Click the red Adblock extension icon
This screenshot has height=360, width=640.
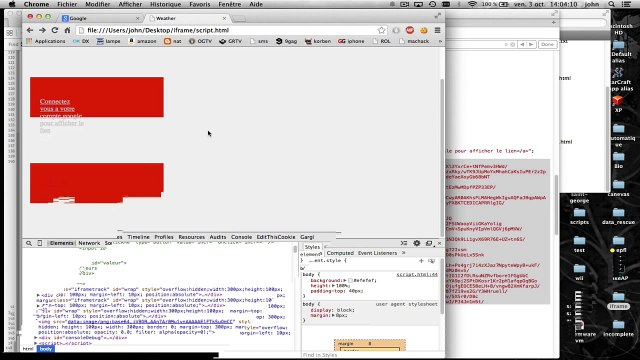click(x=410, y=30)
